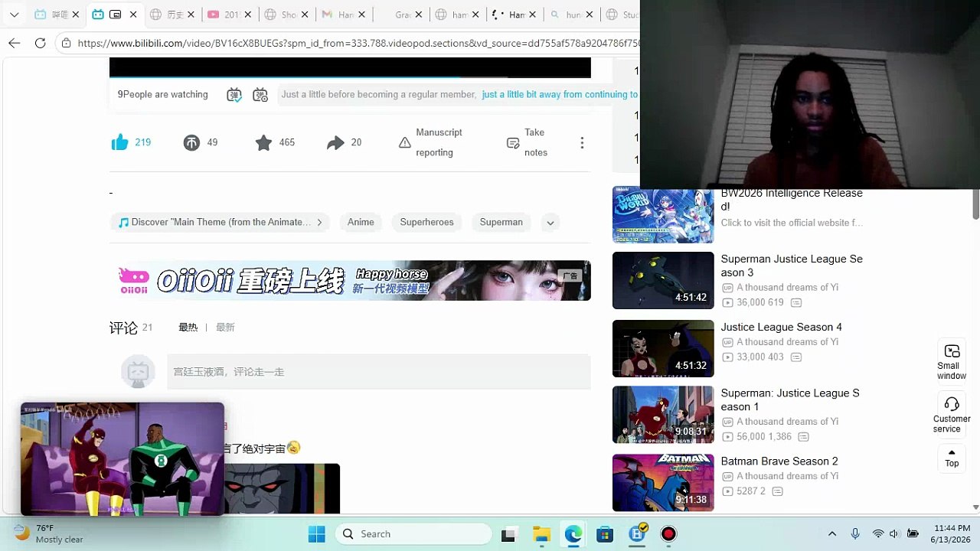Open Task View on taskbar

click(x=508, y=534)
